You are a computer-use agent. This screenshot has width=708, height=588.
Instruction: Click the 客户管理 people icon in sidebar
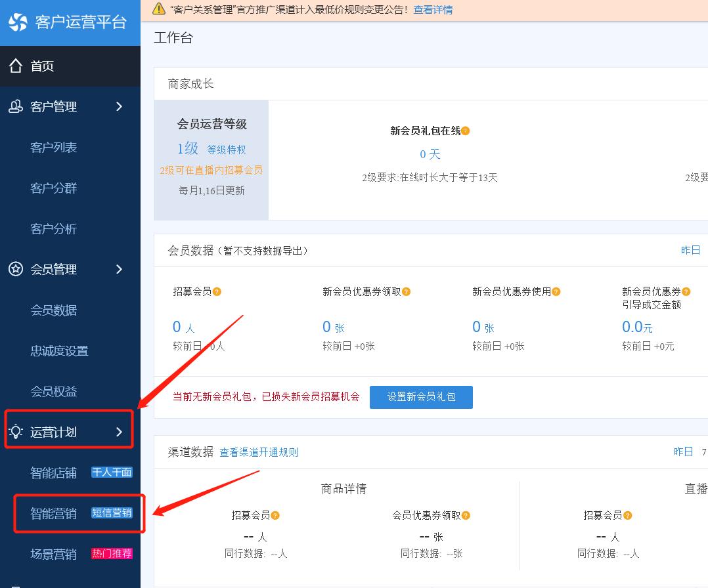click(15, 106)
